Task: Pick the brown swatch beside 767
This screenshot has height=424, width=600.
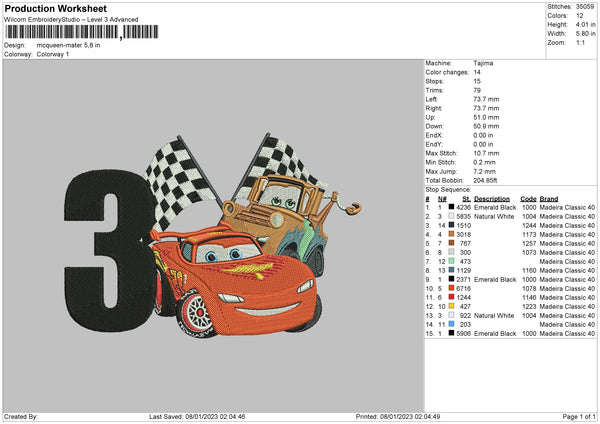Action: pos(452,243)
